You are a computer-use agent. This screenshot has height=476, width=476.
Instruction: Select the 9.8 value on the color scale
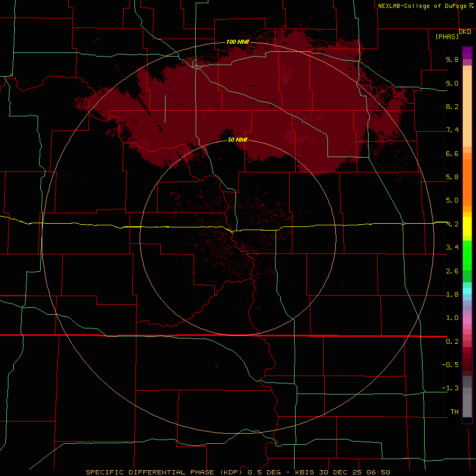[x=452, y=59]
